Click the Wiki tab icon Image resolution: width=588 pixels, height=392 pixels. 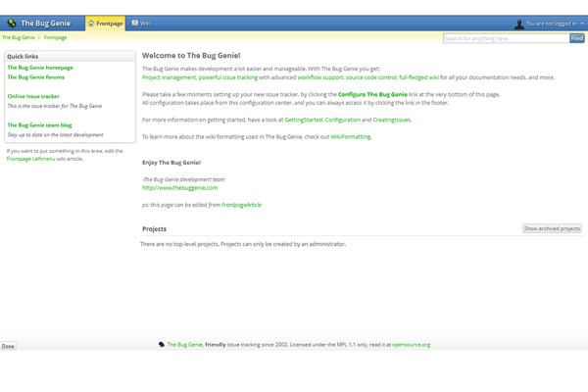134,23
